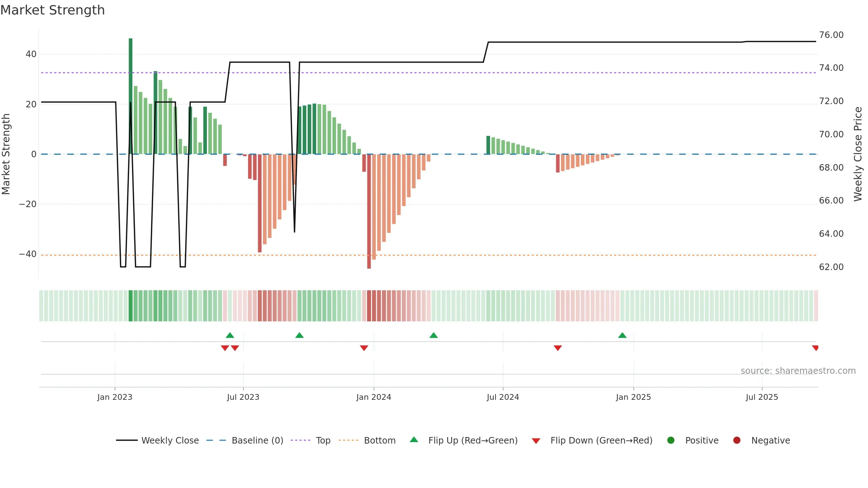The height and width of the screenshot is (488, 868).
Task: Click the flip-down marker just before Jan 2024
Action: [364, 348]
